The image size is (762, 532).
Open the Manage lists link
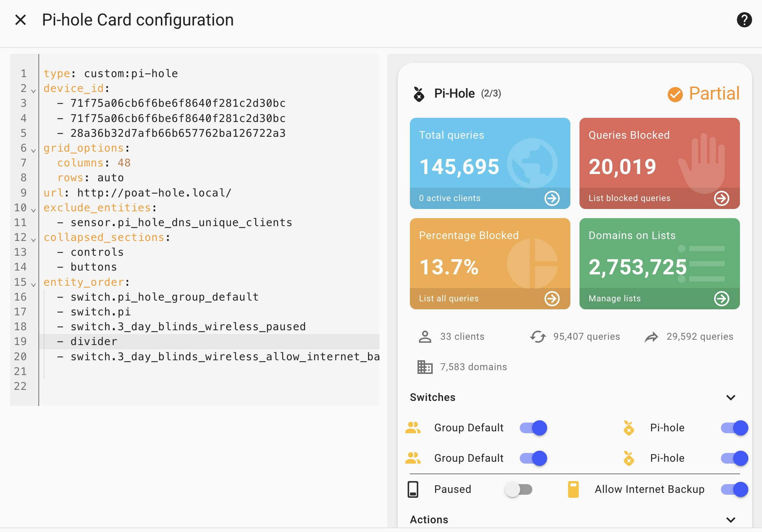[614, 299]
